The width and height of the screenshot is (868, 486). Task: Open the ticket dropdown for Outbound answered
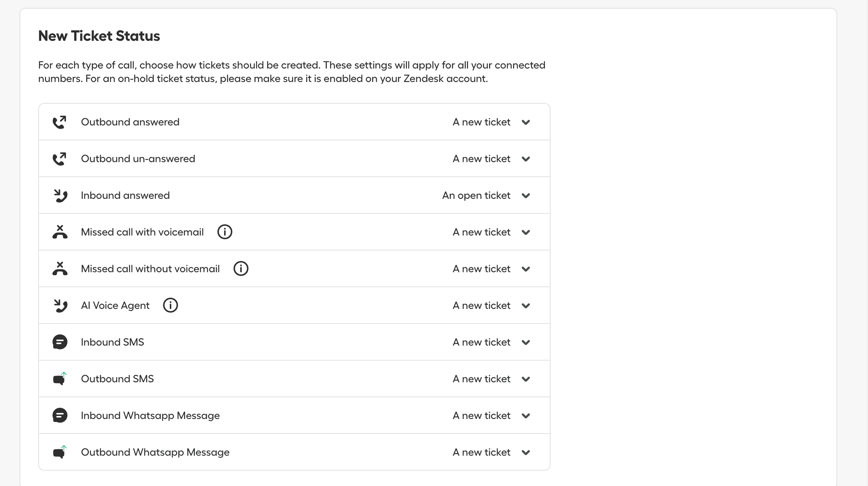526,122
